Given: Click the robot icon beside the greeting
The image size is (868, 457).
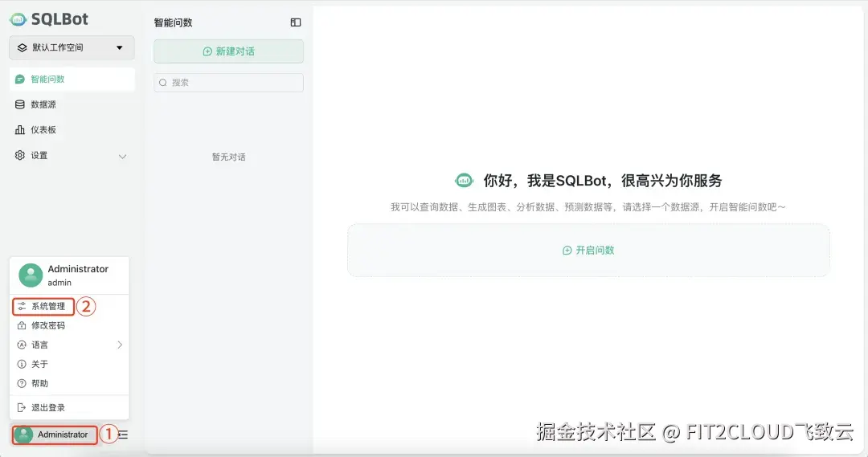Looking at the screenshot, I should pyautogui.click(x=464, y=181).
